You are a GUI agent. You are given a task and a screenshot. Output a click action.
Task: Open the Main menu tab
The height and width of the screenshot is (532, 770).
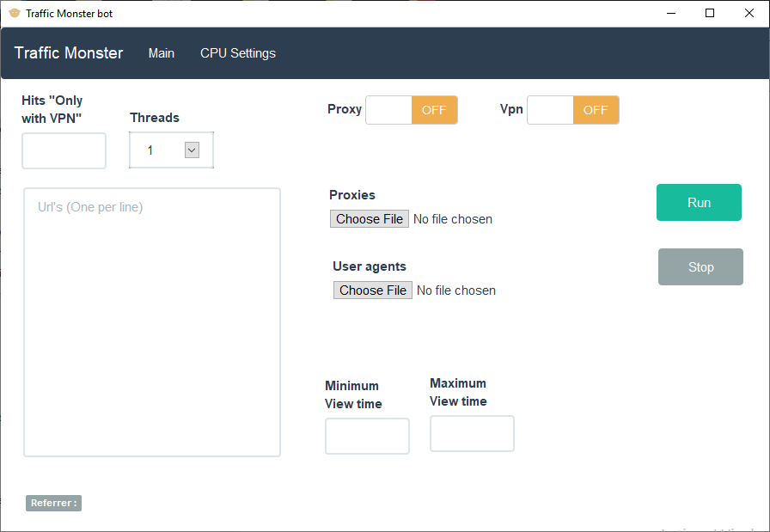(x=161, y=53)
